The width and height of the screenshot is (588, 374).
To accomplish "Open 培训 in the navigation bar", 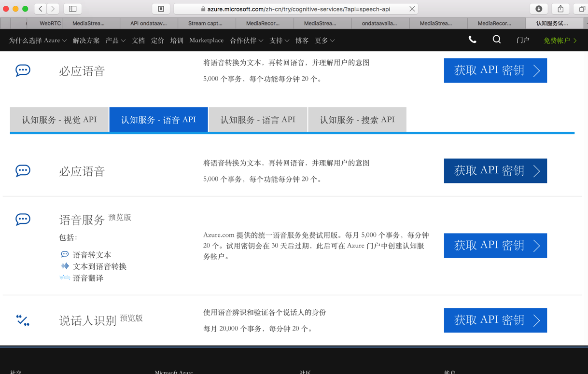I will click(x=177, y=41).
